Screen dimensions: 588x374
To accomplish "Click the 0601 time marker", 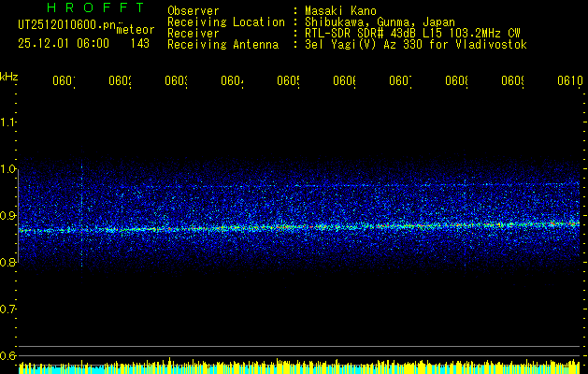I will (64, 80).
